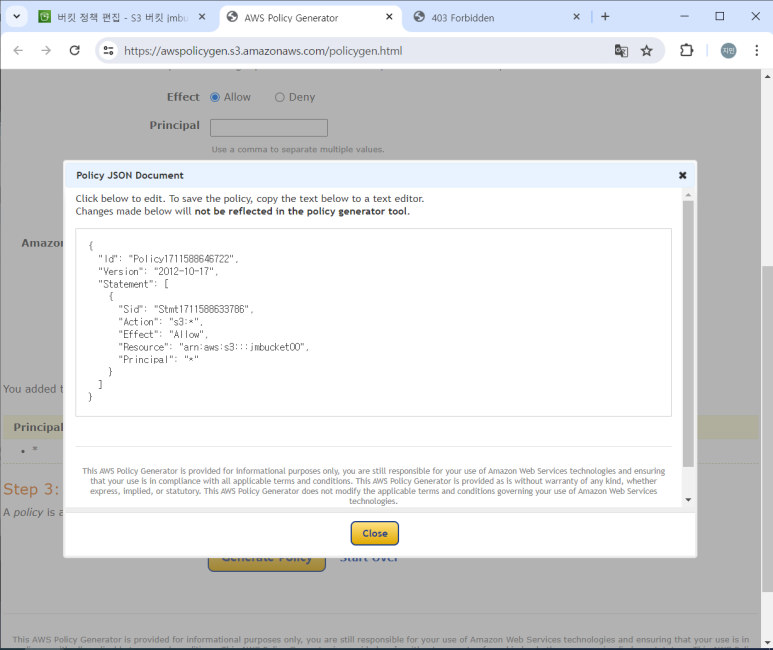This screenshot has height=650, width=773.
Task: Click the "Policy1711588646722" Id line
Action: point(168,259)
